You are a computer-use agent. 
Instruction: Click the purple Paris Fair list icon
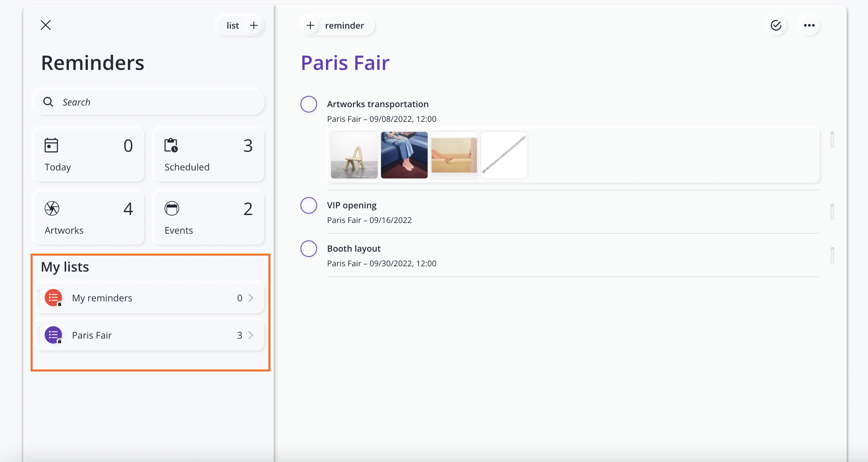click(53, 335)
